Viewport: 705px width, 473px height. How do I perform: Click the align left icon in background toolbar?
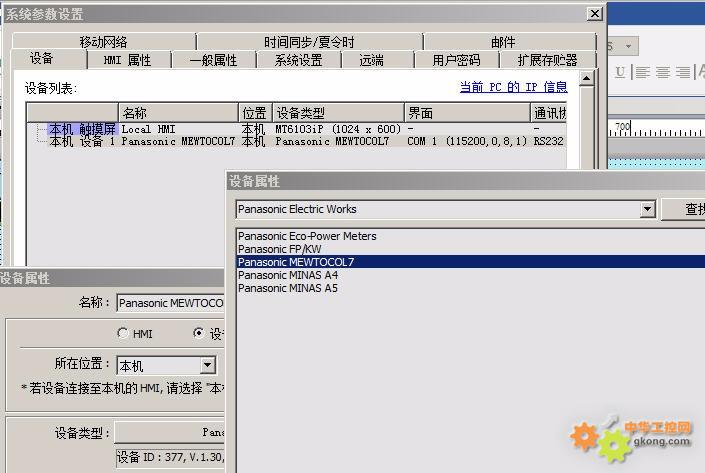click(x=643, y=72)
